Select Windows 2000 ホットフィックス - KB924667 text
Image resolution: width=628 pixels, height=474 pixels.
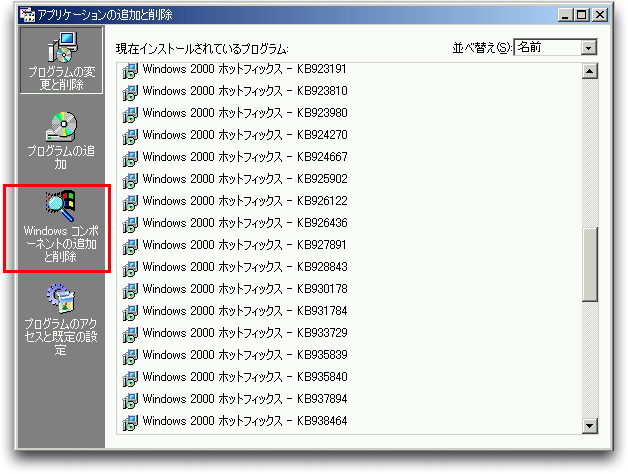[245, 157]
